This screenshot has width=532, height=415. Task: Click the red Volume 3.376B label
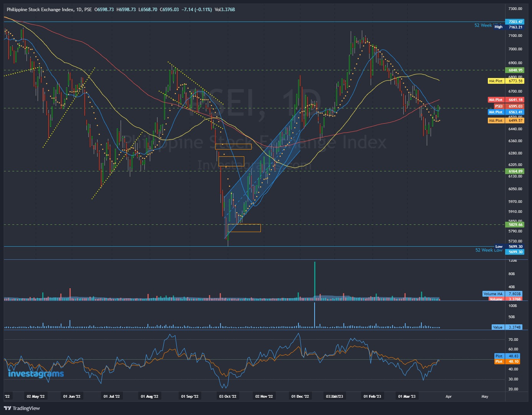[x=505, y=299]
